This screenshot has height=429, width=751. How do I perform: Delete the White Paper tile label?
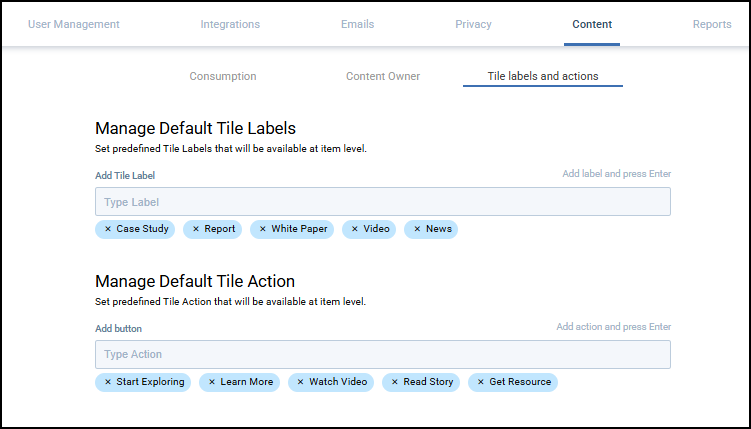tap(263, 229)
